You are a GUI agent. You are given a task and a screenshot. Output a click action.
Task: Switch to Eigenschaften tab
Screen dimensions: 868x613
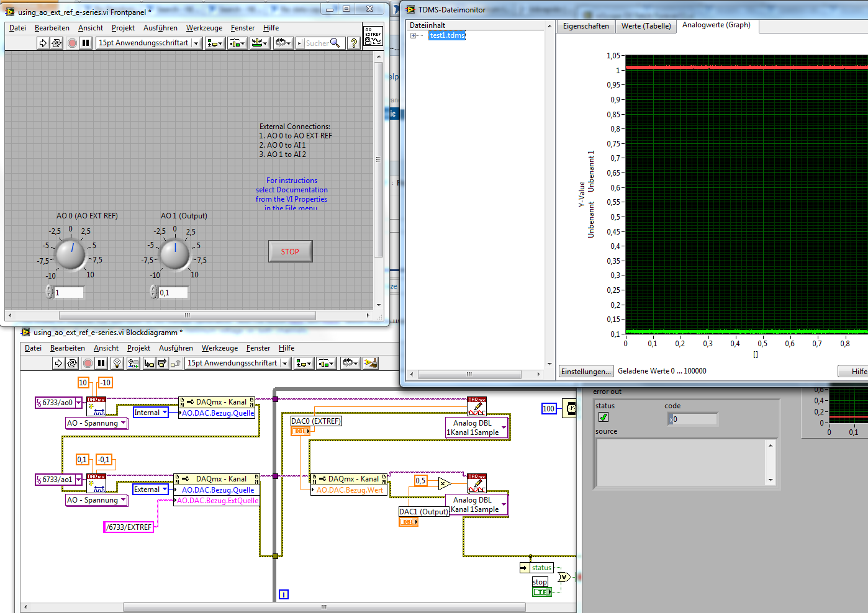point(585,26)
